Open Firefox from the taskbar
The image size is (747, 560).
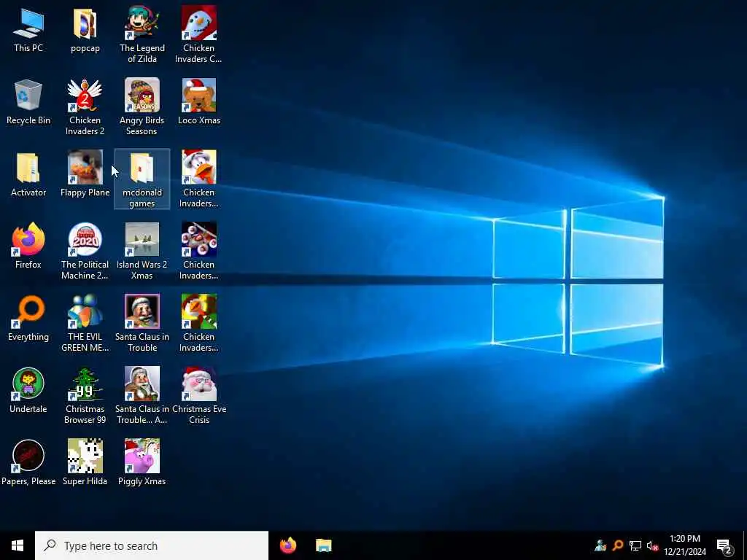(x=287, y=545)
